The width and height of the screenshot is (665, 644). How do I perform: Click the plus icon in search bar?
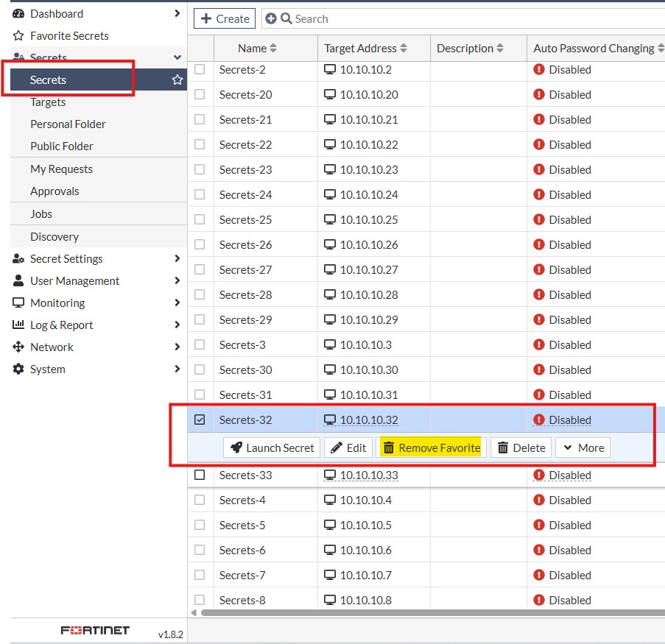[270, 18]
